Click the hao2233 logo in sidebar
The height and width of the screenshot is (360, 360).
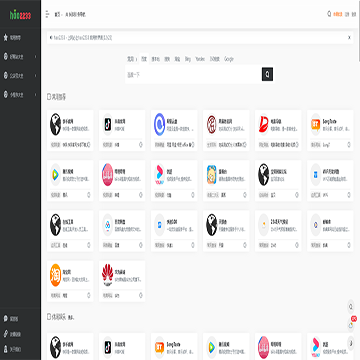(20, 15)
